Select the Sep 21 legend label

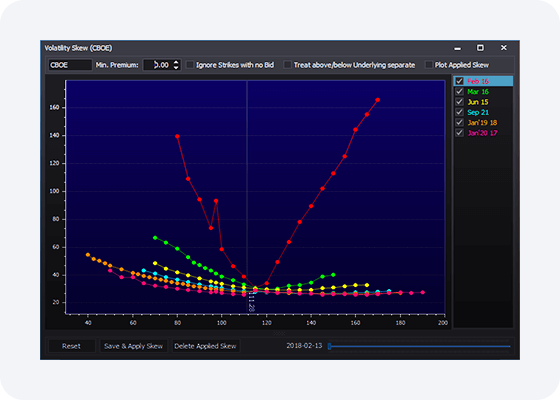[478, 112]
